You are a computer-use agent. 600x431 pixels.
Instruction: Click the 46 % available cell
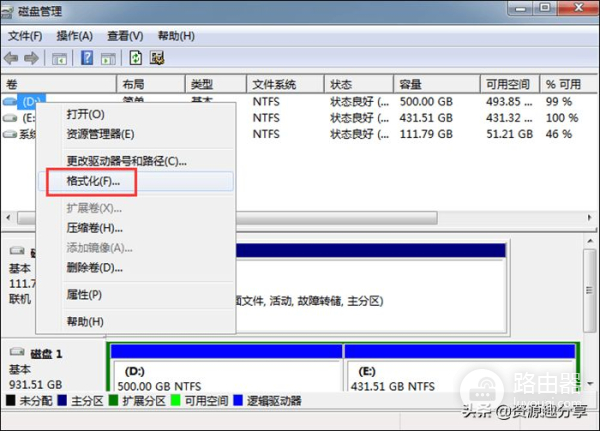coord(559,134)
